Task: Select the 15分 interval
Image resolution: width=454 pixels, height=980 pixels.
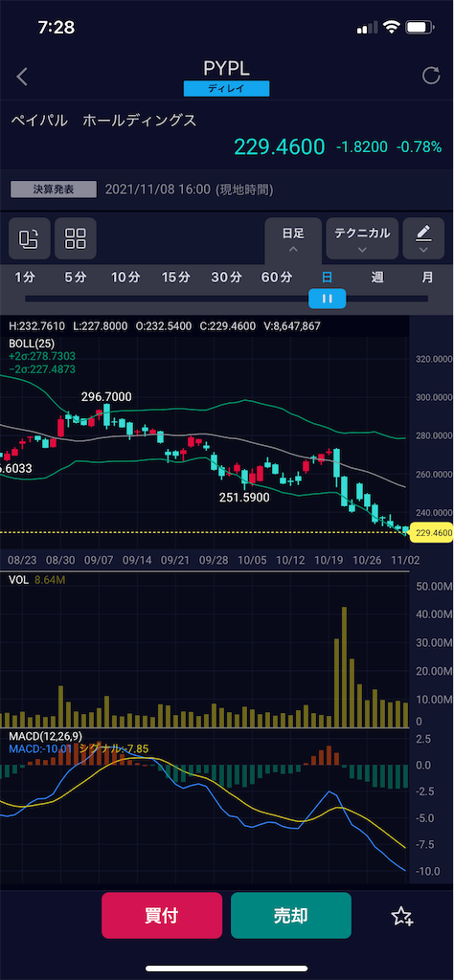Action: click(175, 278)
